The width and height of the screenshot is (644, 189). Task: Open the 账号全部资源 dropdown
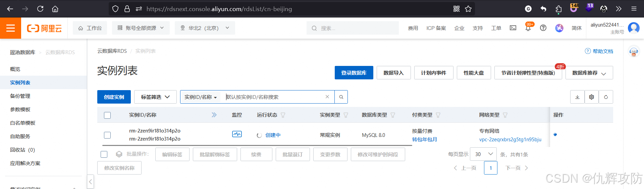pos(141,28)
